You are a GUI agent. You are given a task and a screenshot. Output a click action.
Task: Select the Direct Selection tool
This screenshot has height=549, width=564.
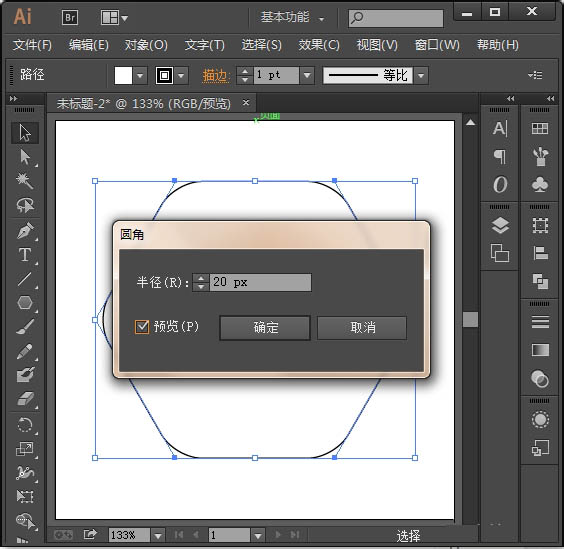click(x=25, y=157)
